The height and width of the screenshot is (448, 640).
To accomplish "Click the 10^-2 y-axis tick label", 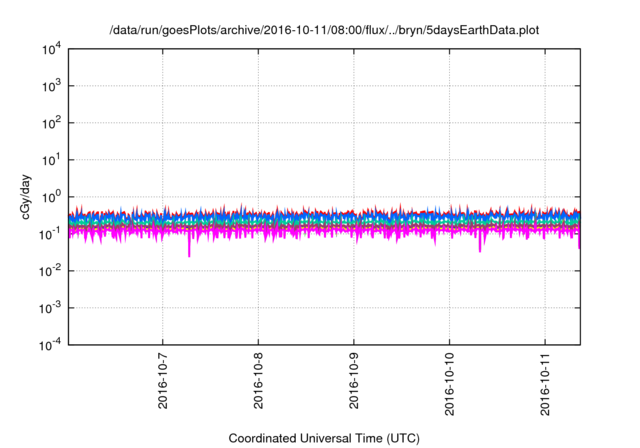I will coord(50,271).
